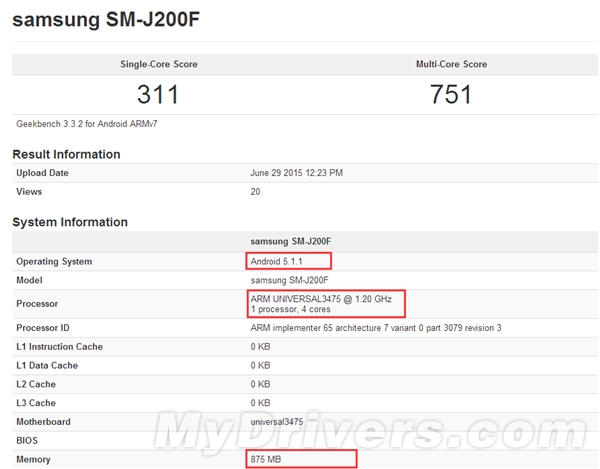Viewport: 600px width, 469px height.
Task: Click the single-core score value 311
Action: point(158,94)
